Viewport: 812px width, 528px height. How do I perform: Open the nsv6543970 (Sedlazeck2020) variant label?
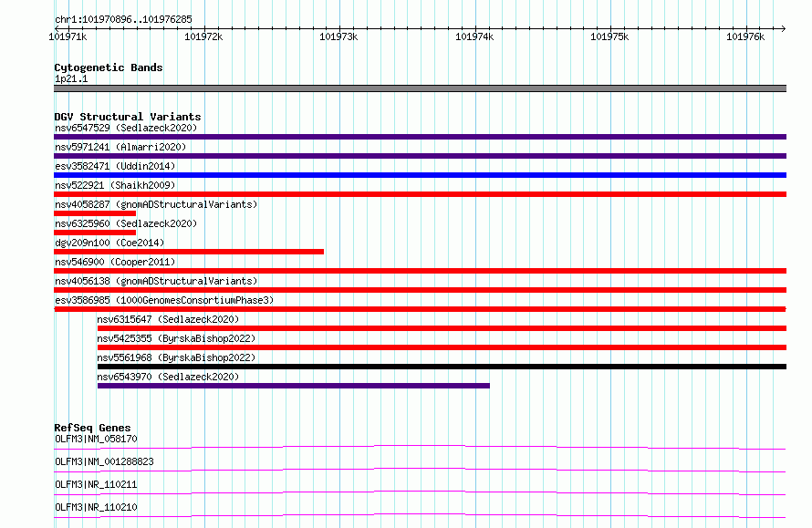point(168,377)
